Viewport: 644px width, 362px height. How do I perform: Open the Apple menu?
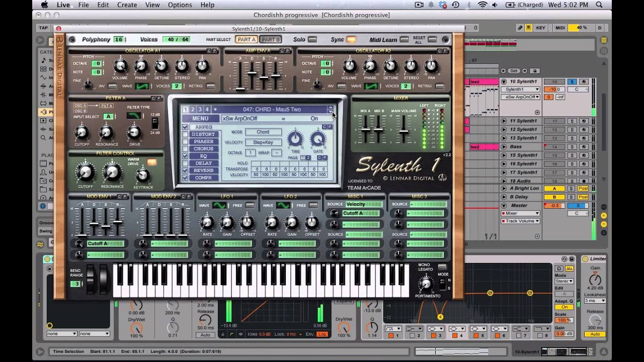(44, 5)
